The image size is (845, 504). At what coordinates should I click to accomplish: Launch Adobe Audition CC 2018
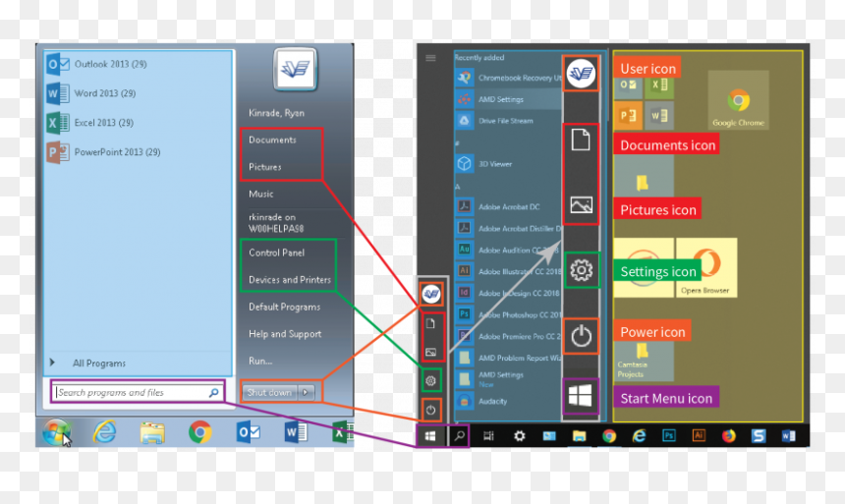pyautogui.click(x=508, y=250)
